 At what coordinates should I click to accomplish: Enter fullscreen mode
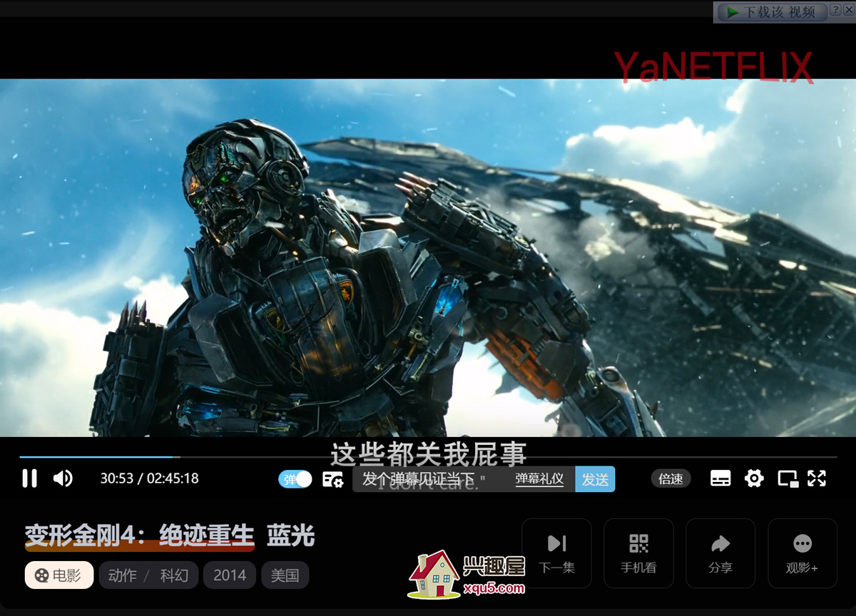(x=817, y=478)
